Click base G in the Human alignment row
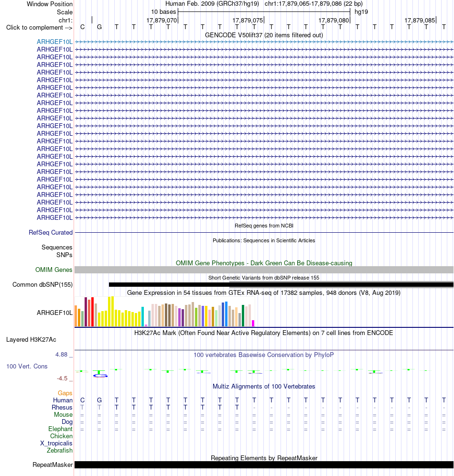This screenshot has height=476, width=454. [99, 400]
